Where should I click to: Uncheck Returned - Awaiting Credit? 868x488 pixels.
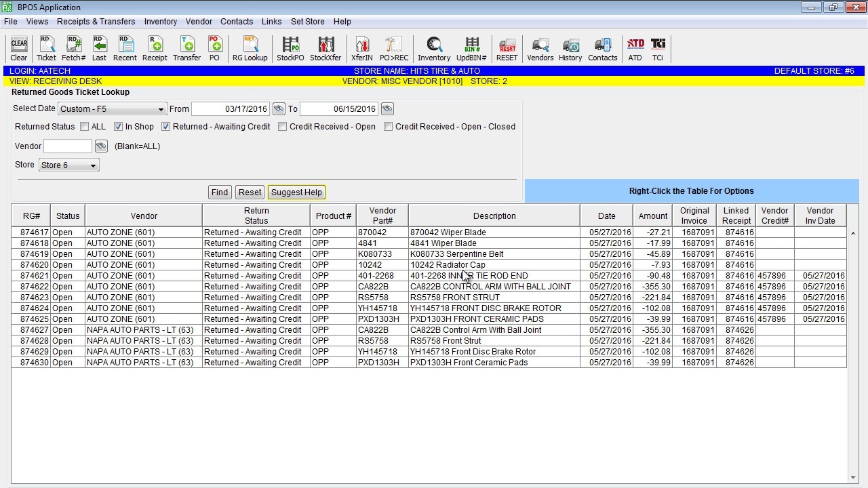pos(165,127)
